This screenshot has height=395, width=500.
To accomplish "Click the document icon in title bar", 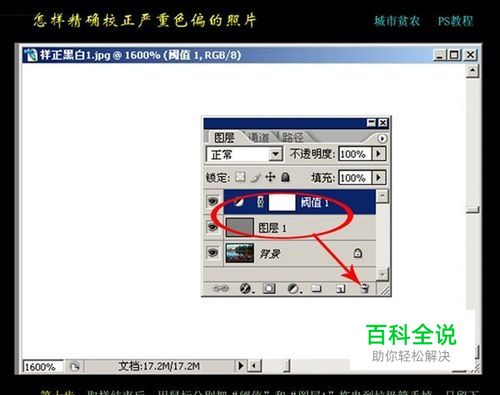I will [31, 55].
